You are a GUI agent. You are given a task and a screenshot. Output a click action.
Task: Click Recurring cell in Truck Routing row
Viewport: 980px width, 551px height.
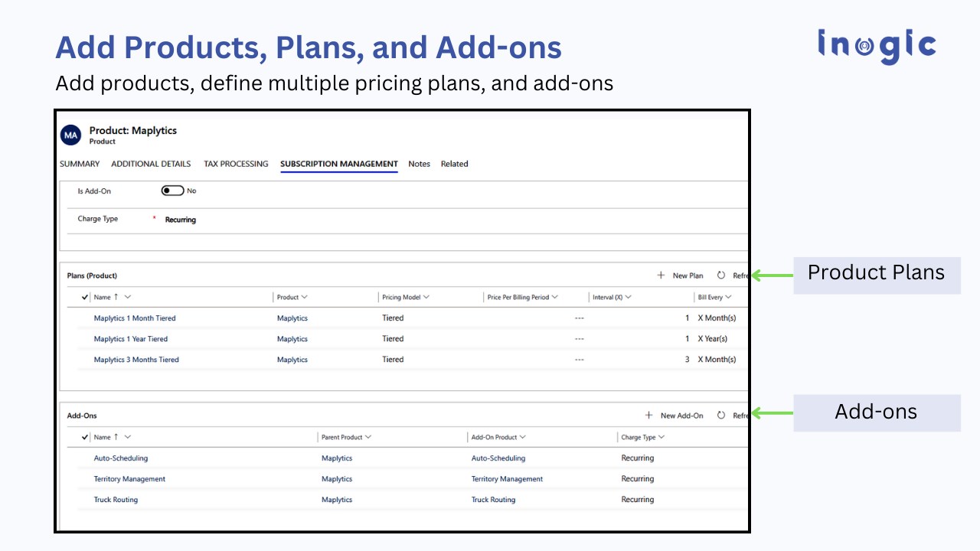coord(638,500)
